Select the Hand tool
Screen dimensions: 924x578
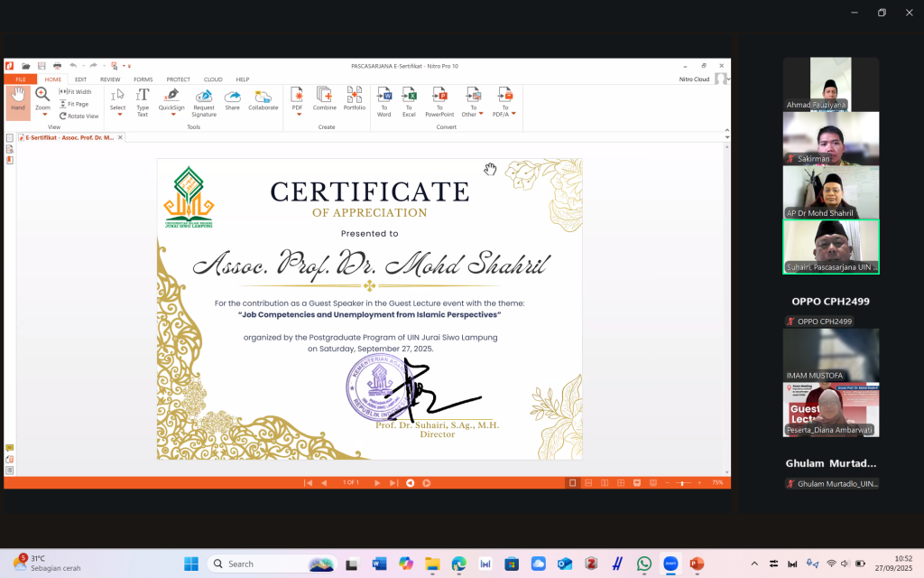coord(18,100)
